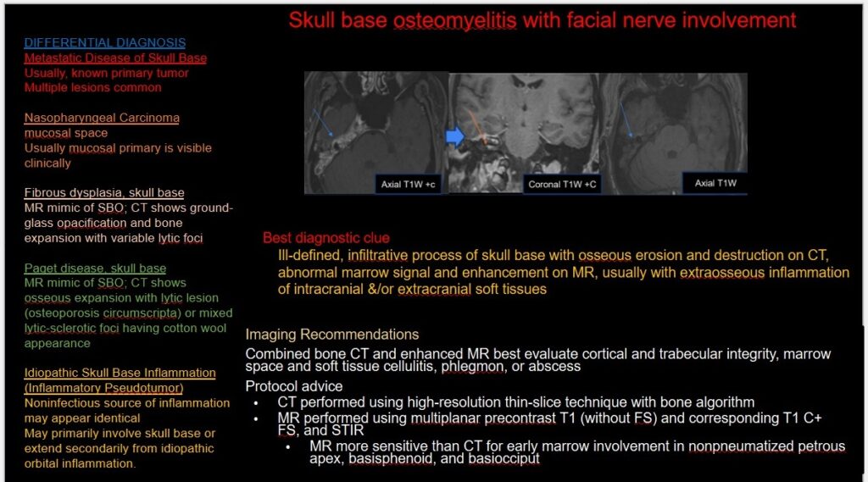
Task: Click 'orbital inflammation.' ending line
Action: pos(80,463)
